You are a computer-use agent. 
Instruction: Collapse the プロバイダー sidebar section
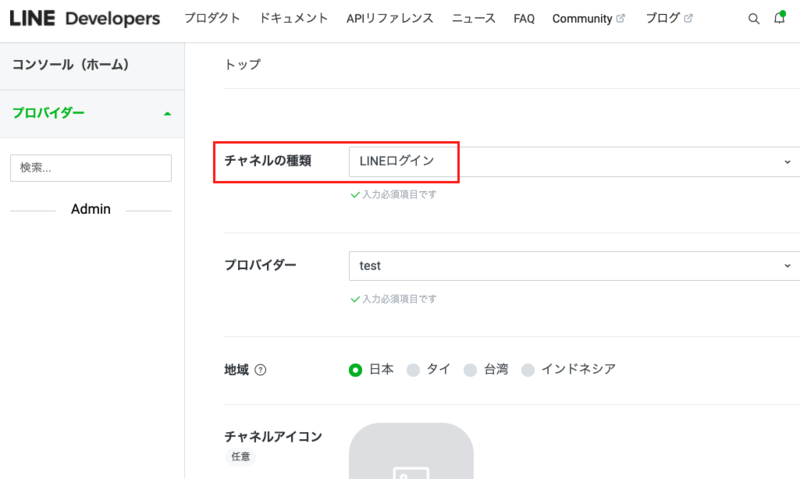(92, 113)
